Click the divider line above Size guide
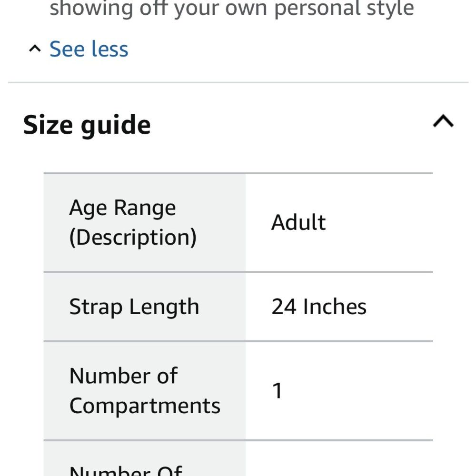Screen dimensions: 476x476 (x=238, y=83)
